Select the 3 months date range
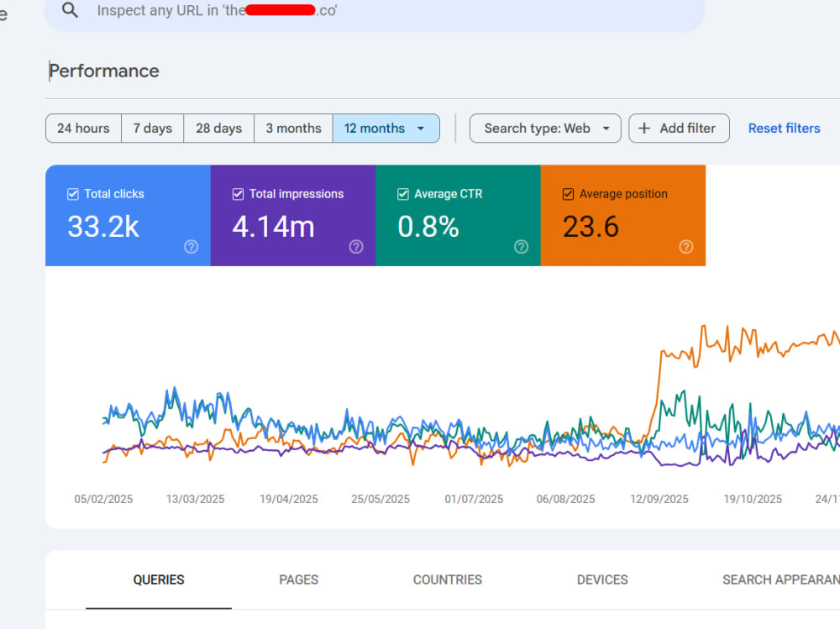The height and width of the screenshot is (629, 840). click(x=293, y=128)
